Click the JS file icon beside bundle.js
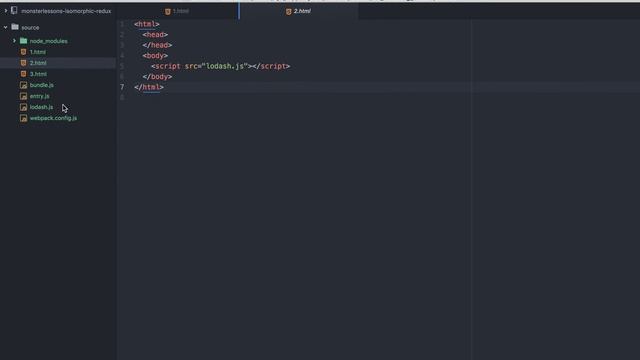The width and height of the screenshot is (640, 360). (24, 85)
